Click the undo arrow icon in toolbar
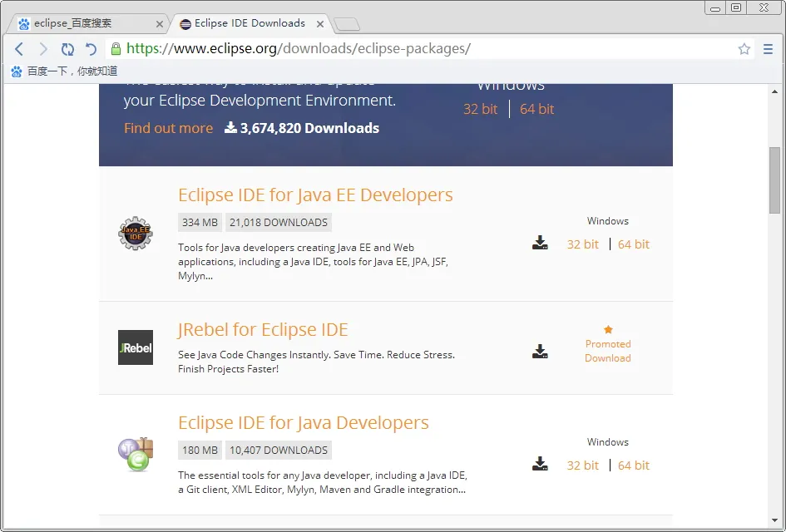 point(91,49)
